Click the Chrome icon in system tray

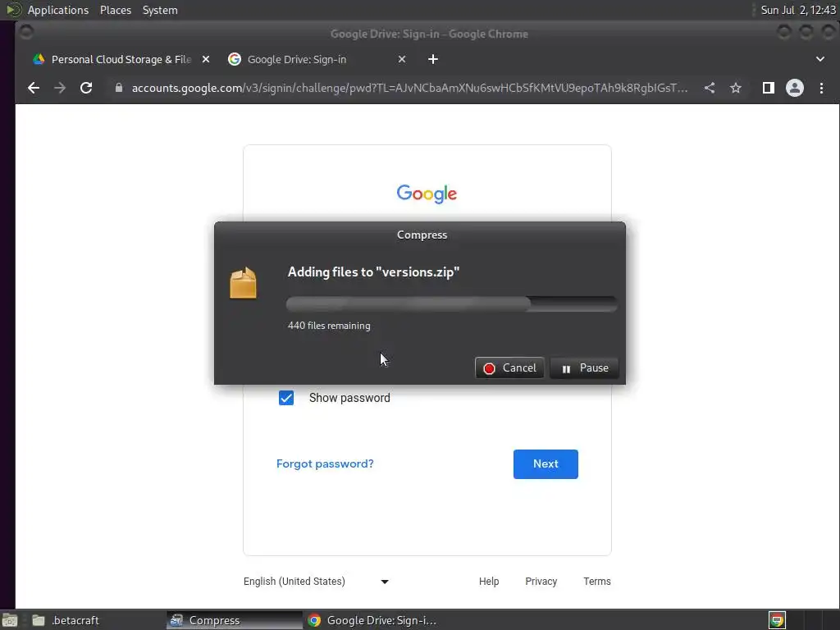coord(777,620)
